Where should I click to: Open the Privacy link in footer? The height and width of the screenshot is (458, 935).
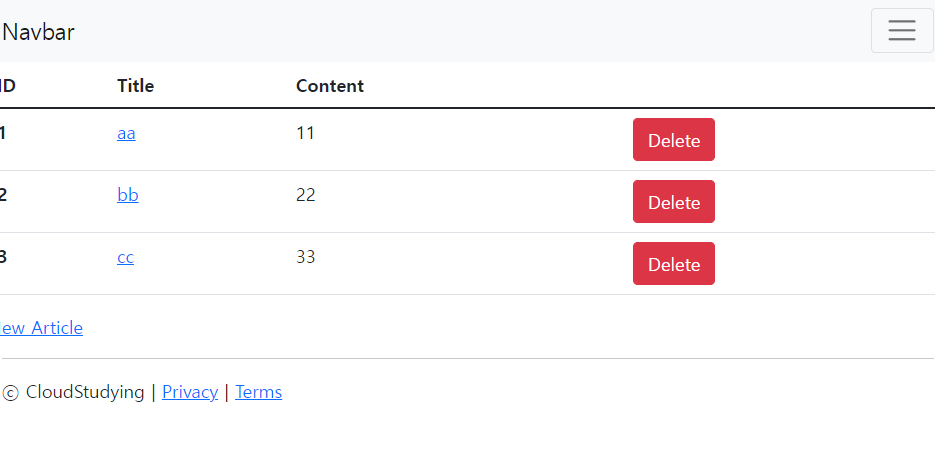190,392
